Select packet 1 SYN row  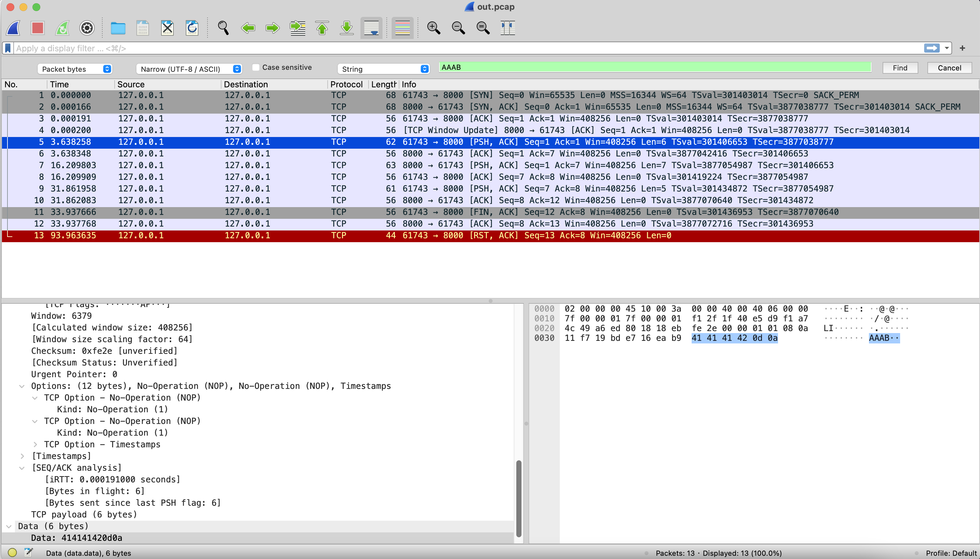click(x=490, y=95)
